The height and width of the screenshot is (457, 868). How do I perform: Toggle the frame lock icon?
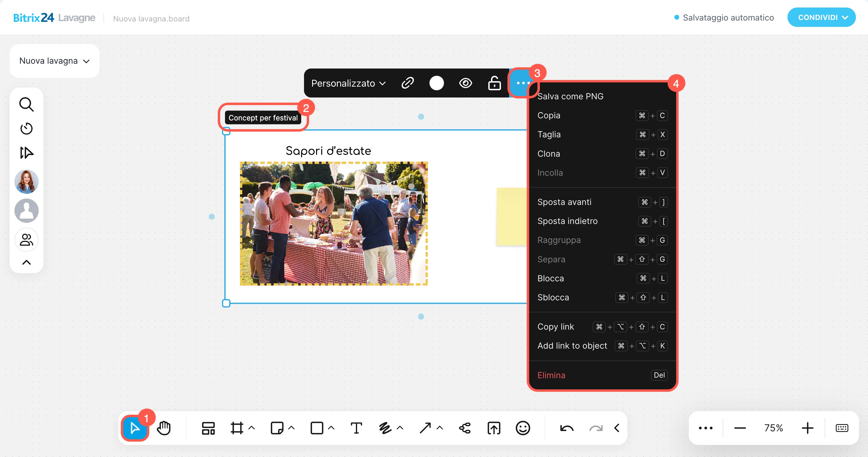point(494,83)
